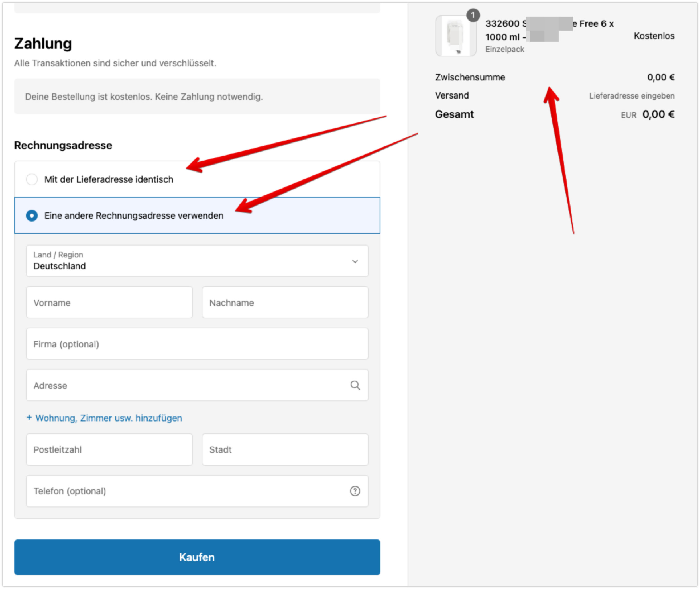Click the address search magnifier icon

(355, 385)
